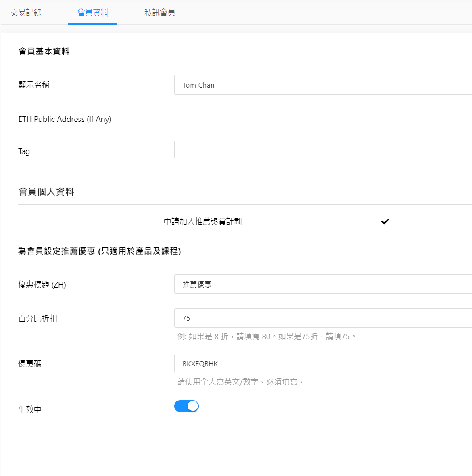
Task: Click the 生效中 label
Action: click(x=30, y=409)
